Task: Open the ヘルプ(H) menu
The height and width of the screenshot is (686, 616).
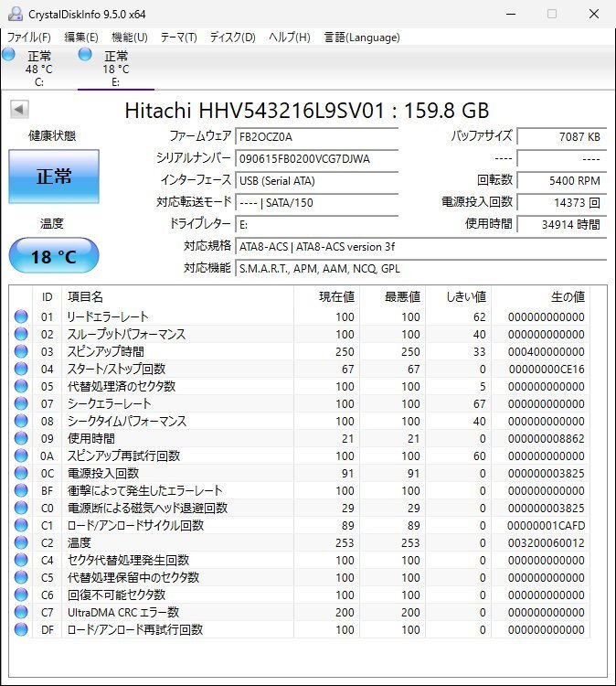Action: click(290, 38)
